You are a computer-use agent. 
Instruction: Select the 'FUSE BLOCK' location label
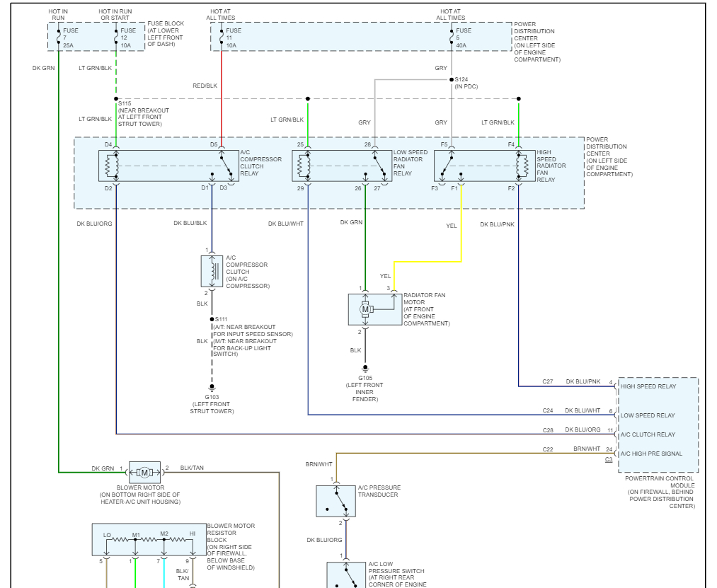165,34
